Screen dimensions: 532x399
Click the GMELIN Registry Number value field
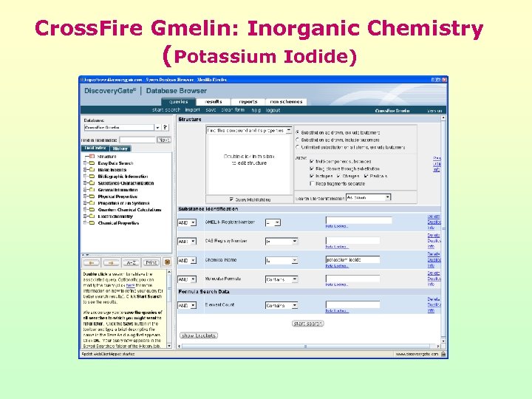pos(359,220)
